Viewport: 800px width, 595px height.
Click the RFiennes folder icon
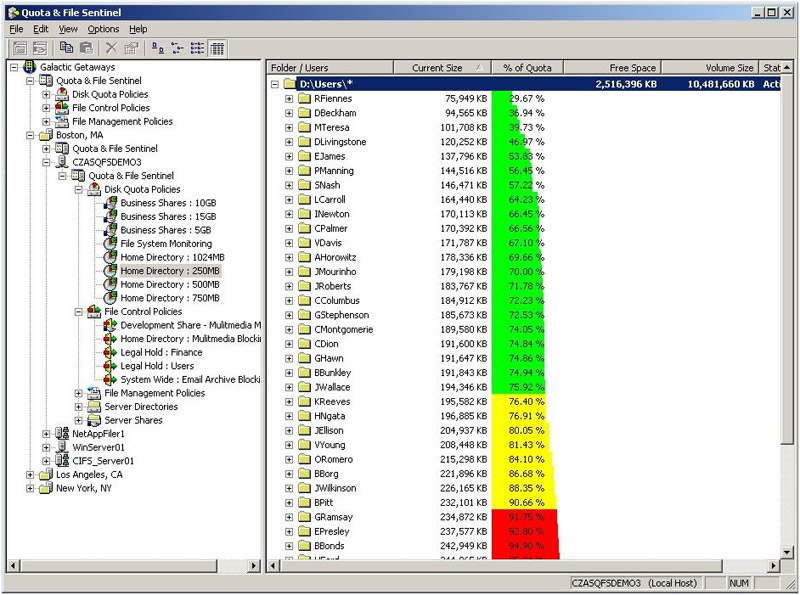click(x=305, y=98)
